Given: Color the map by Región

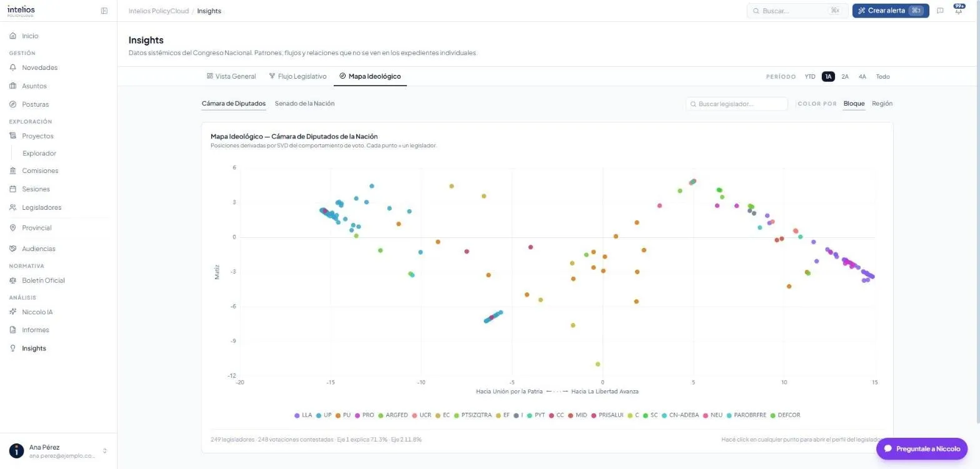Looking at the screenshot, I should pos(882,104).
